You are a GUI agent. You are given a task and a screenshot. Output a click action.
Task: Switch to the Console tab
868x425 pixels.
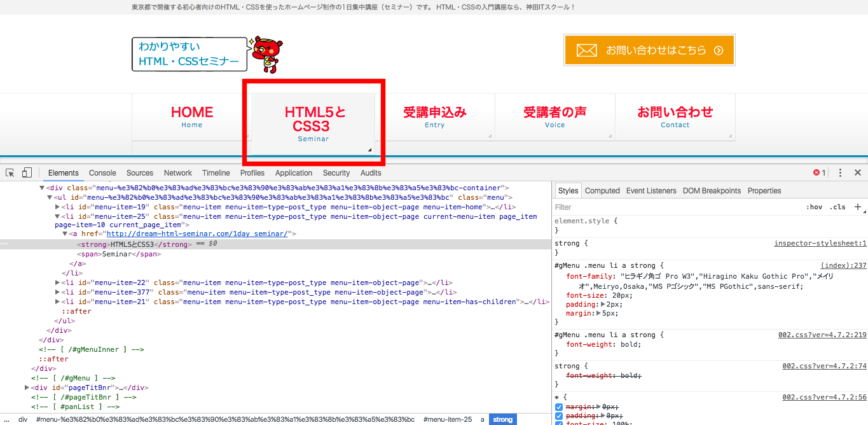pos(102,173)
